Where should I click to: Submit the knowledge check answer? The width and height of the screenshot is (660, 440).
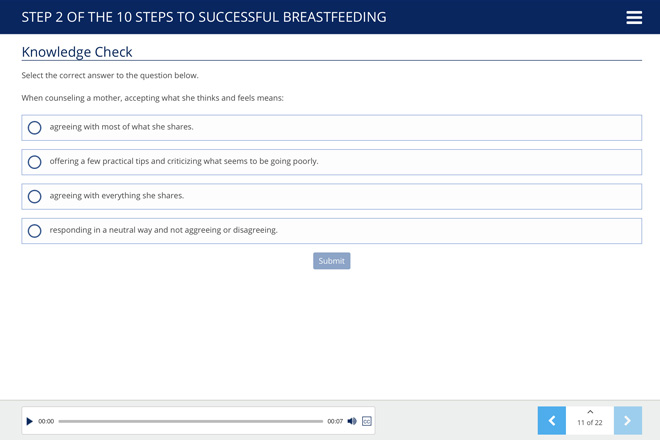331,261
